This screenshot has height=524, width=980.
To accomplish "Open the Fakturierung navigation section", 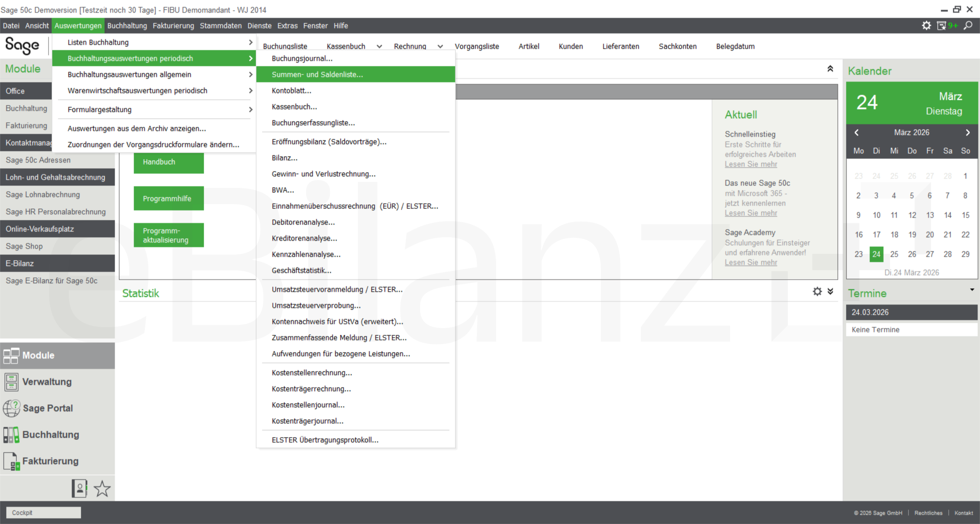I will coord(57,461).
